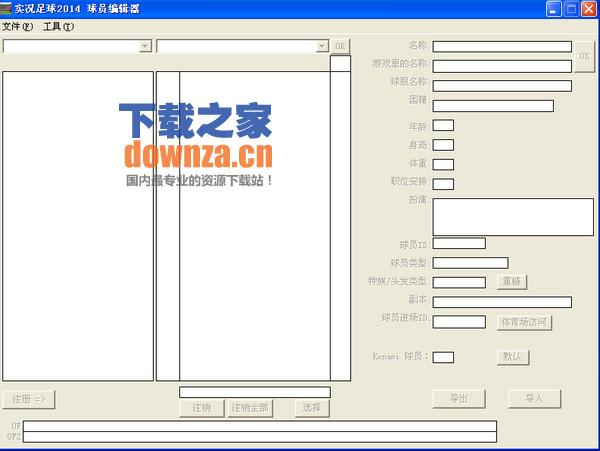
Task: Focus the 国籍 text field
Action: click(x=493, y=106)
